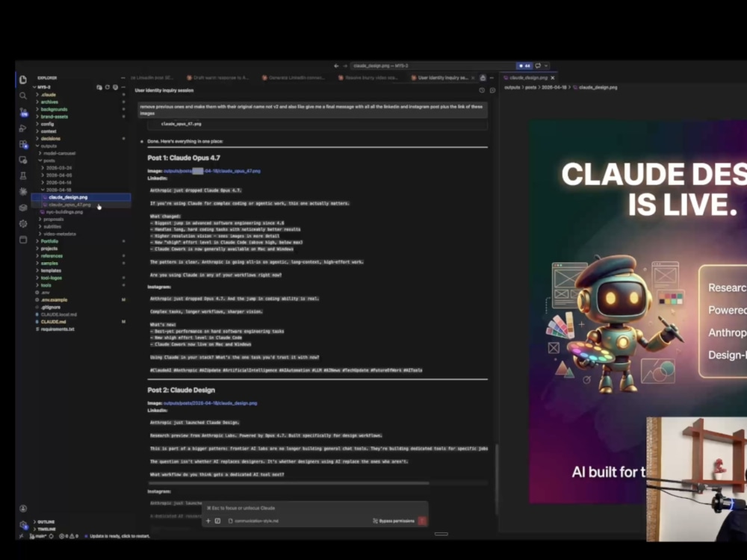The height and width of the screenshot is (560, 747).
Task: Open the chat icon in title bar
Action: click(x=538, y=66)
